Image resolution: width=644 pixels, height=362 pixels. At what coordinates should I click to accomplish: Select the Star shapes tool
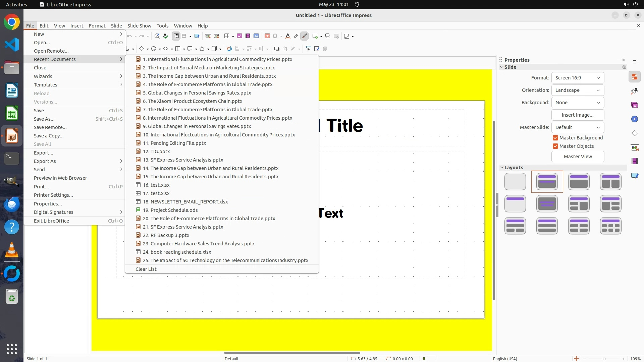pyautogui.click(x=202, y=49)
